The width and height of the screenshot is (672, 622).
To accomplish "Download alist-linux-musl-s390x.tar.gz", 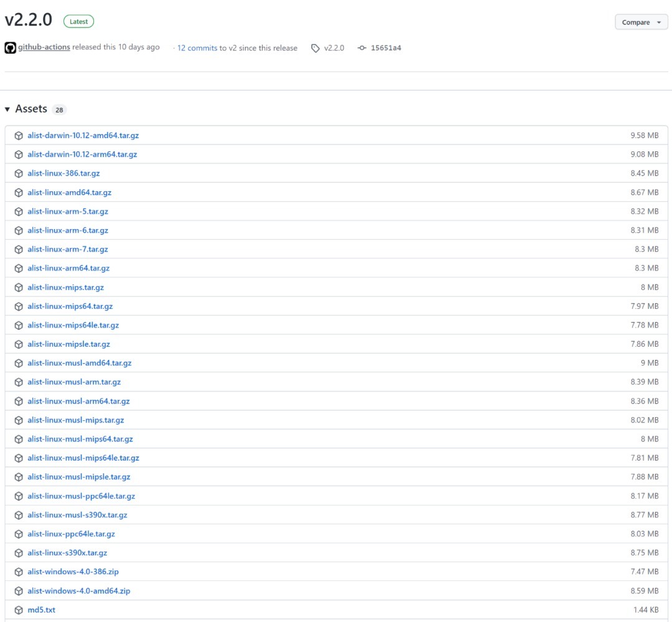I will coord(77,515).
